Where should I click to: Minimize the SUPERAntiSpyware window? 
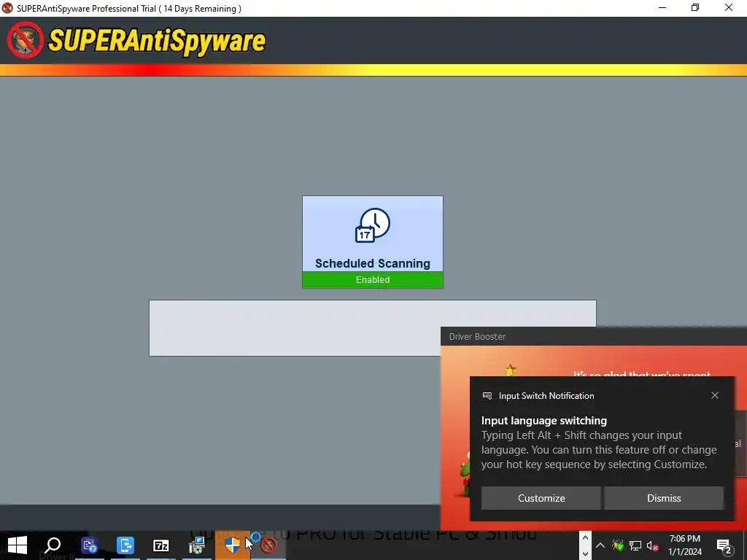tap(662, 8)
